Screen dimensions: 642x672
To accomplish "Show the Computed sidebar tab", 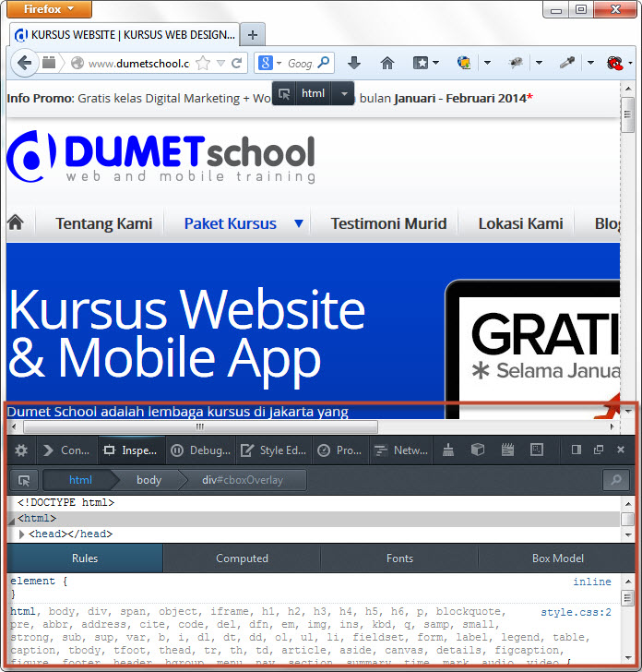I will tap(242, 558).
